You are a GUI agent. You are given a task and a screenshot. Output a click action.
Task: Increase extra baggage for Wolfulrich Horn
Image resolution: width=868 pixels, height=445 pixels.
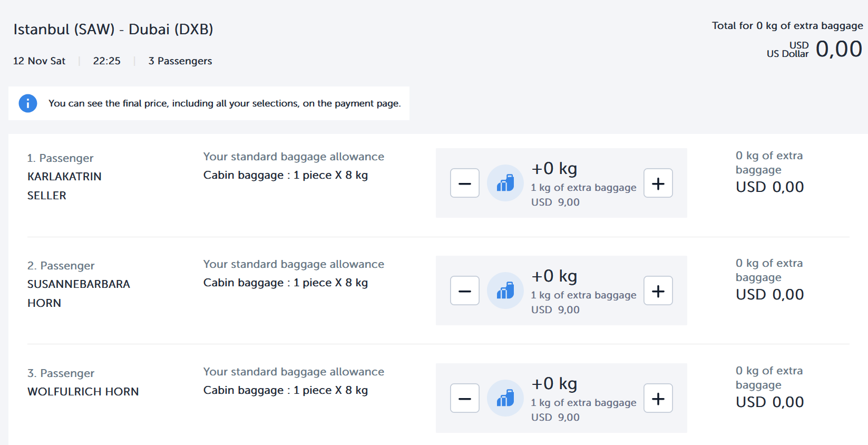(658, 398)
